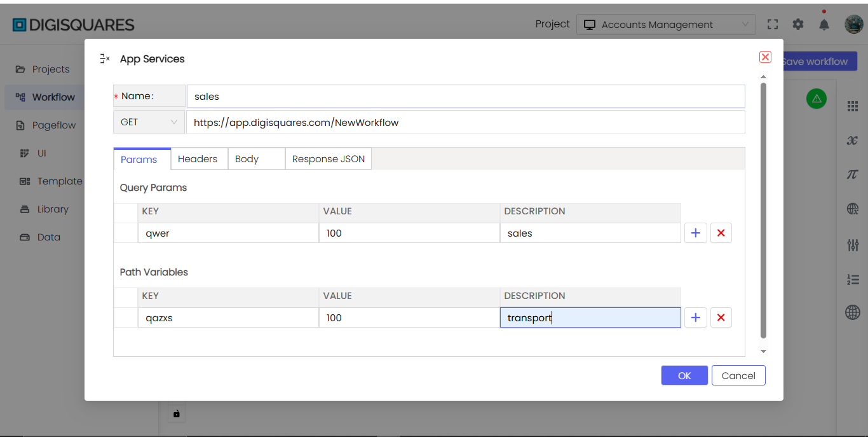868x437 pixels.
Task: Click the Cancel button
Action: 738,375
